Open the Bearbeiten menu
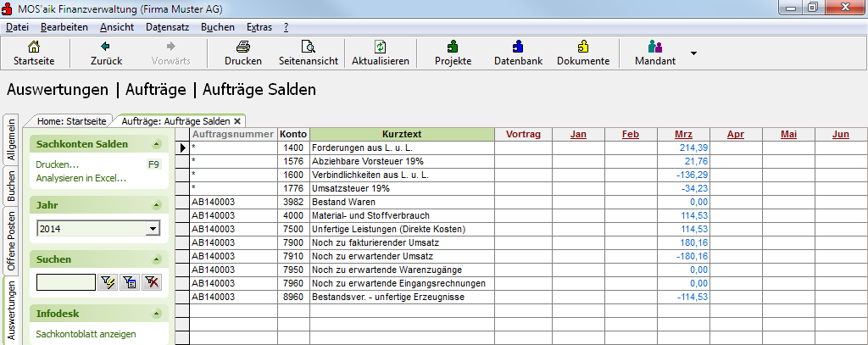The image size is (868, 345). coord(64,27)
